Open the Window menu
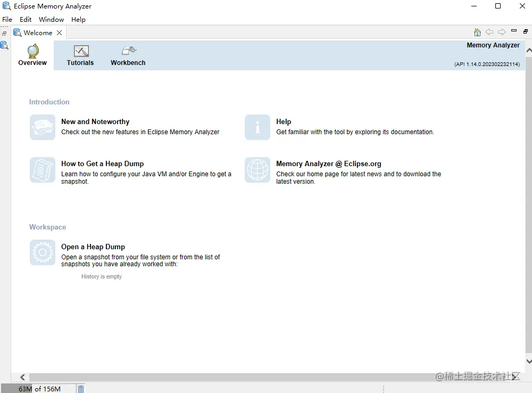This screenshot has width=532, height=393. coord(51,19)
